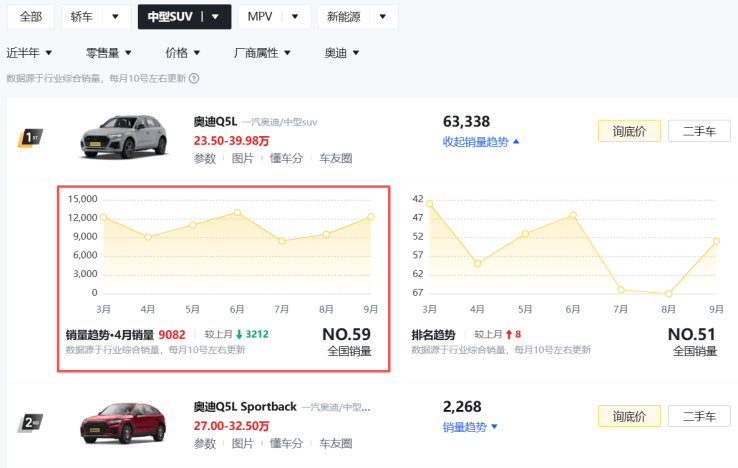Open the 中型SUV dropdown arrow

coord(215,17)
